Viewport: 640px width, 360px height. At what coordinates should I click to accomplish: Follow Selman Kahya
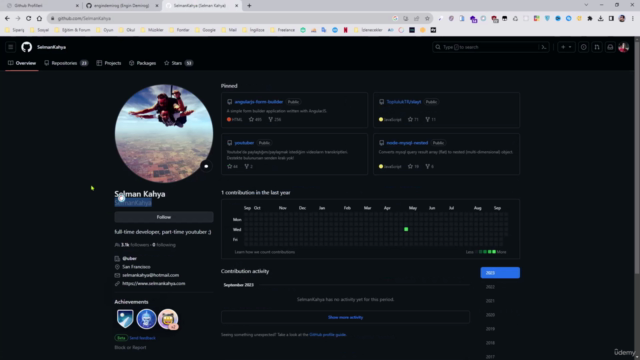click(x=164, y=217)
